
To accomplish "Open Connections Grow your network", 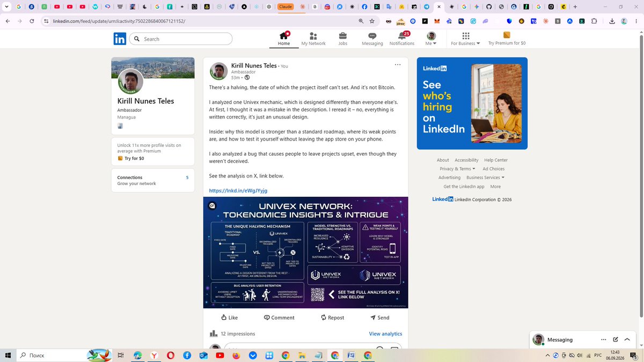I will 153,180.
